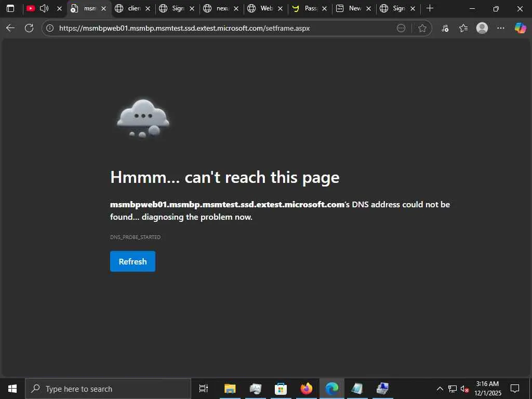Go back to previous page
532x399 pixels.
(x=10, y=28)
